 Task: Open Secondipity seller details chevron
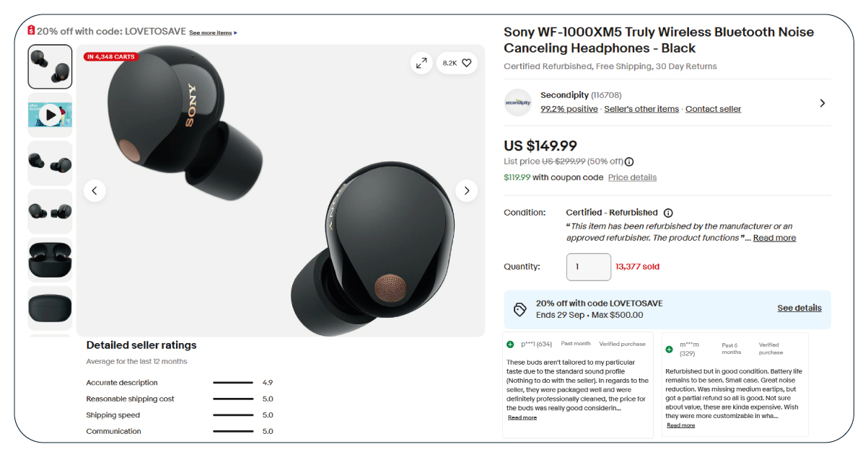823,103
